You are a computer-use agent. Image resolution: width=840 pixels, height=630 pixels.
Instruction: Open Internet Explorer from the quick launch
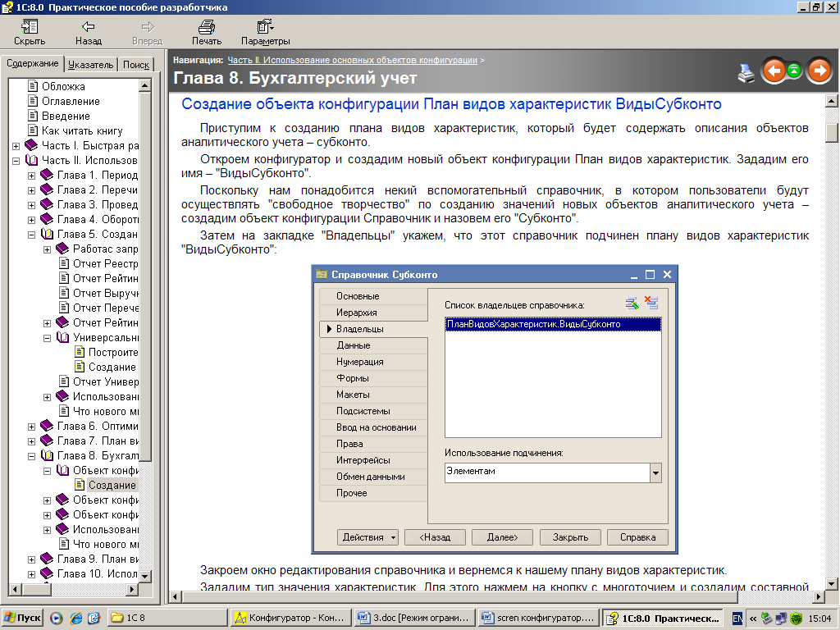76,618
